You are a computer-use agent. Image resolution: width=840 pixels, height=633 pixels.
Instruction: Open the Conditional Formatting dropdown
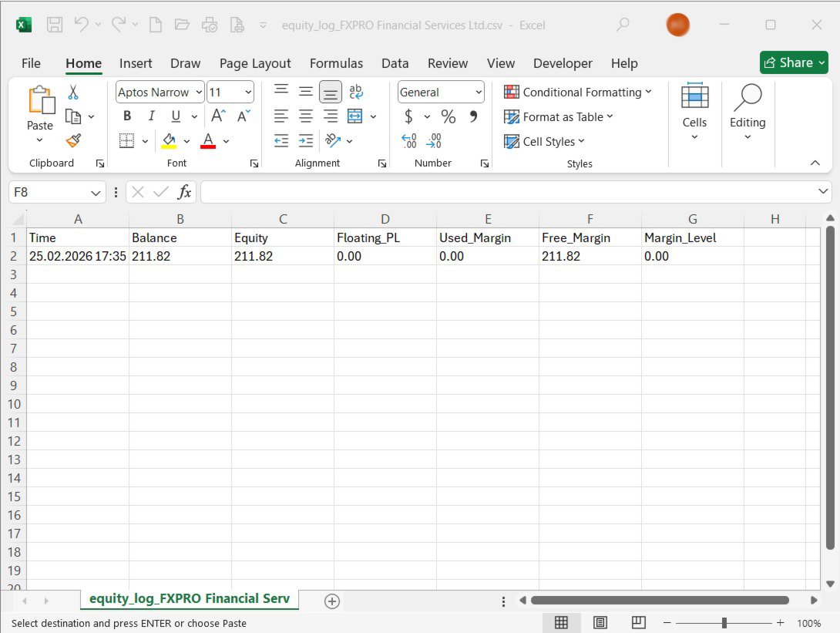tap(578, 93)
